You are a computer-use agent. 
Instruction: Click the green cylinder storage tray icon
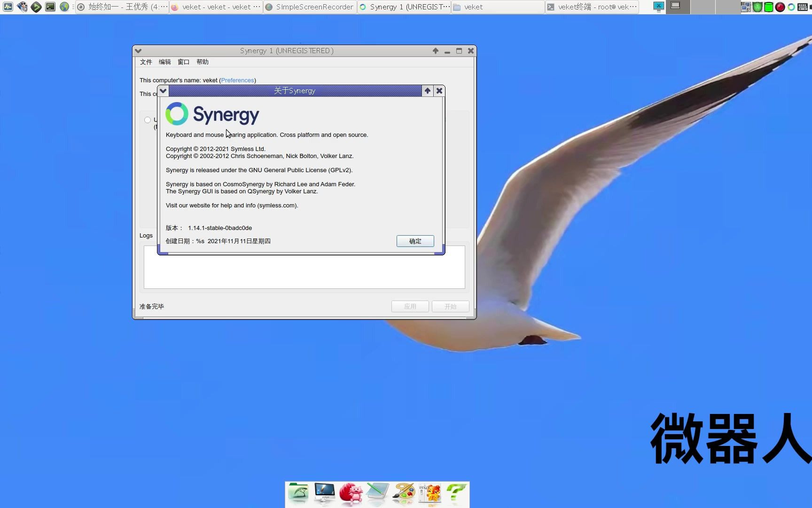769,7
